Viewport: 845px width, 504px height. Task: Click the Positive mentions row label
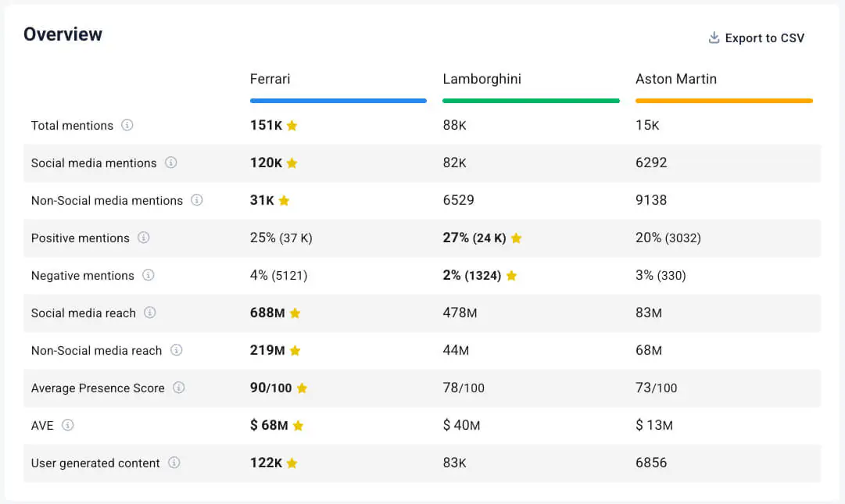coord(81,238)
